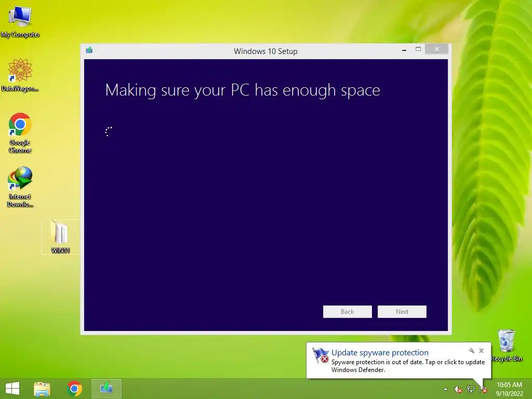
Task: Show hidden system tray icons
Action: 445,390
